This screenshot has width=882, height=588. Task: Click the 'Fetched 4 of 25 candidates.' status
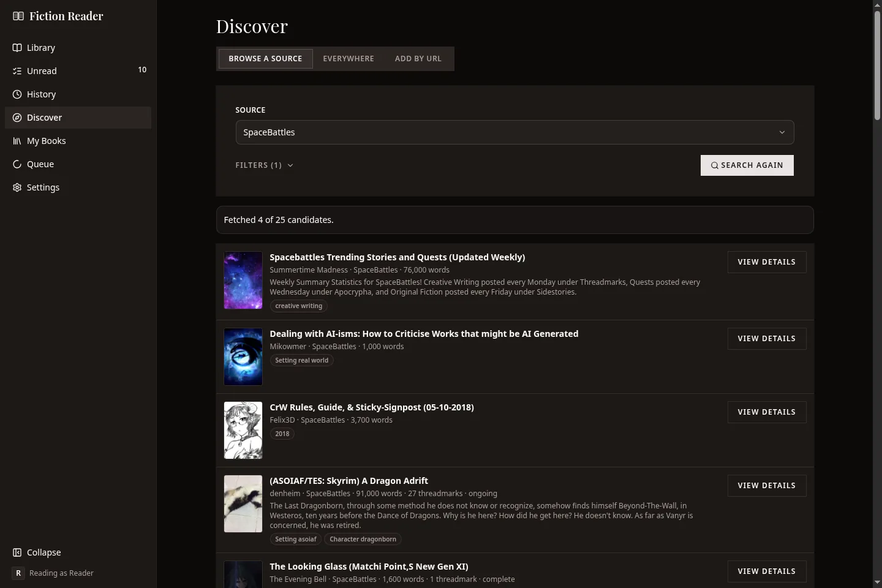279,220
